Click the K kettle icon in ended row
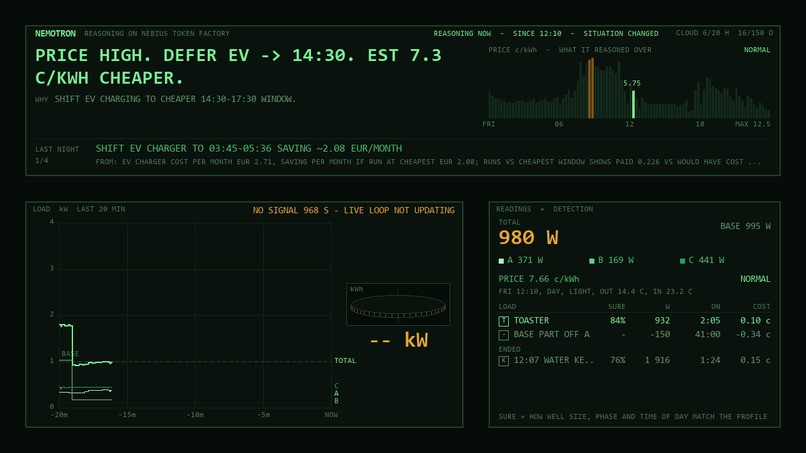806x453 pixels. click(503, 360)
